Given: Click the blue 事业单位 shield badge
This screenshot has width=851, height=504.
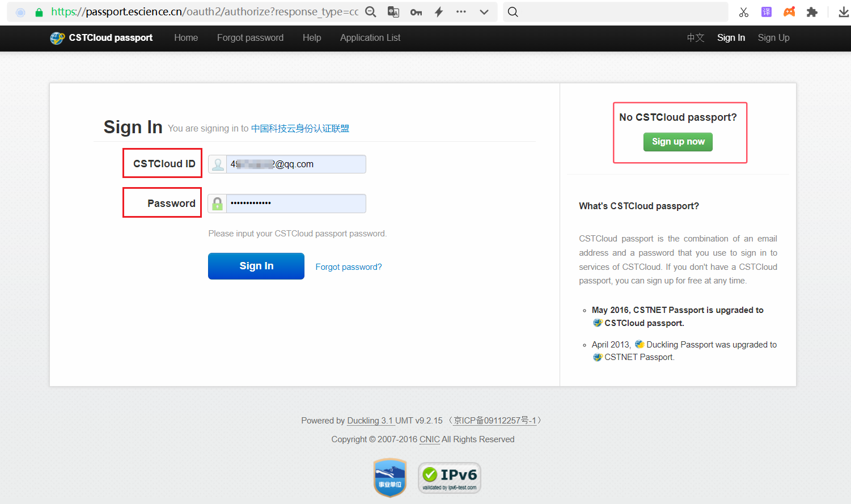Looking at the screenshot, I should pos(390,478).
